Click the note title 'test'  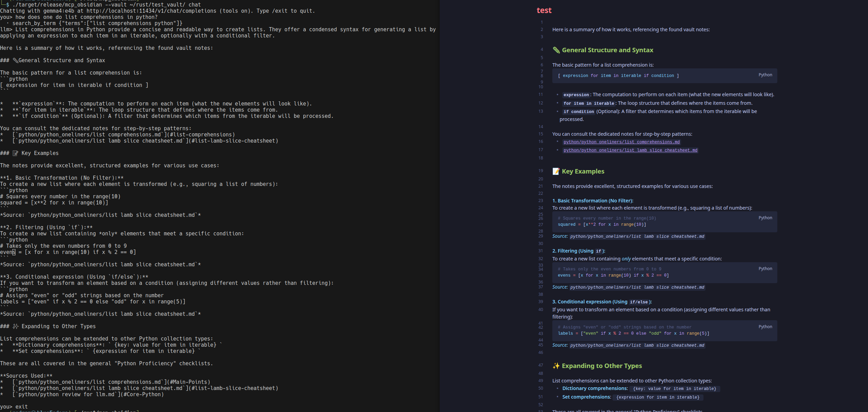point(544,10)
